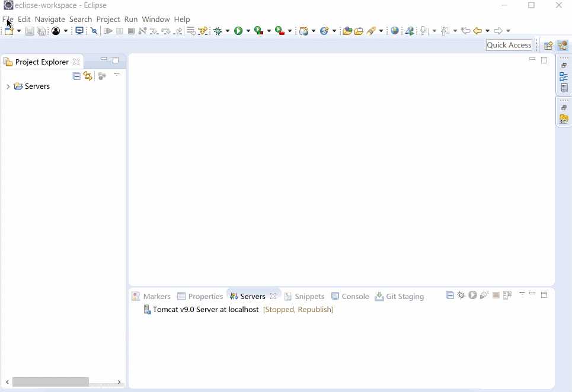Open the Git Repositories icon in right trim

point(564,119)
